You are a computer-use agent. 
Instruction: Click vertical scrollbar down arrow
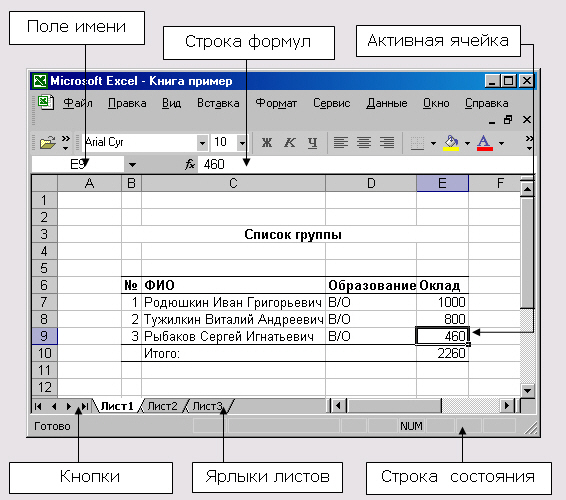pyautogui.click(x=527, y=390)
